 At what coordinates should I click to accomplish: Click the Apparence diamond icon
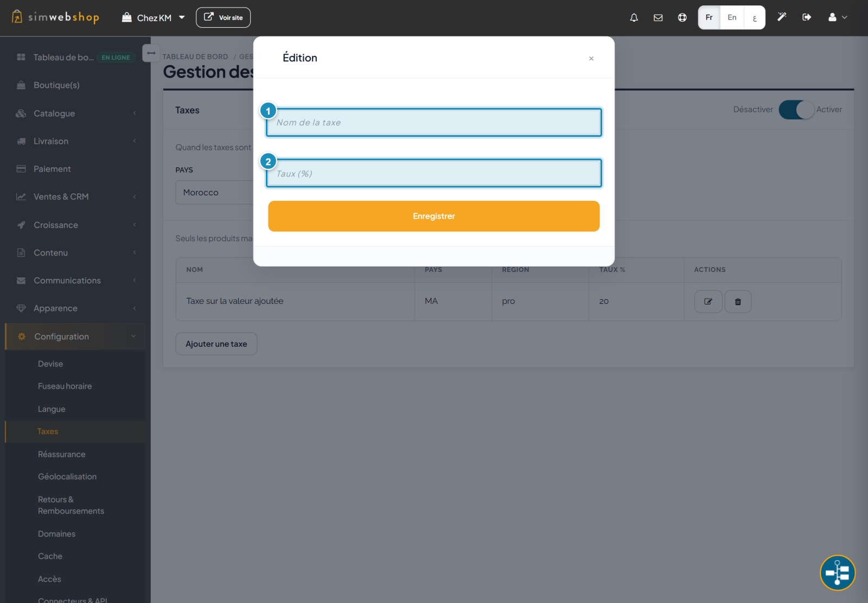[x=21, y=308]
